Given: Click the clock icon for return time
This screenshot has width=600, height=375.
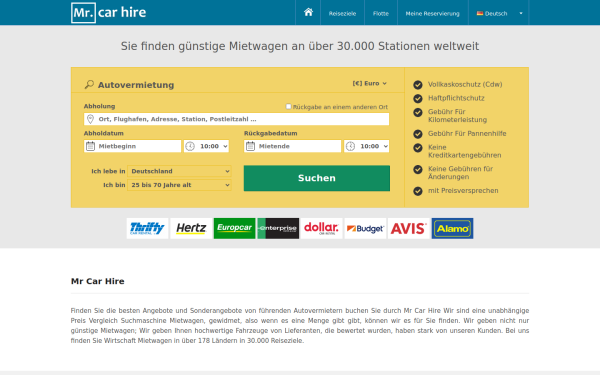Looking at the screenshot, I should tap(350, 146).
